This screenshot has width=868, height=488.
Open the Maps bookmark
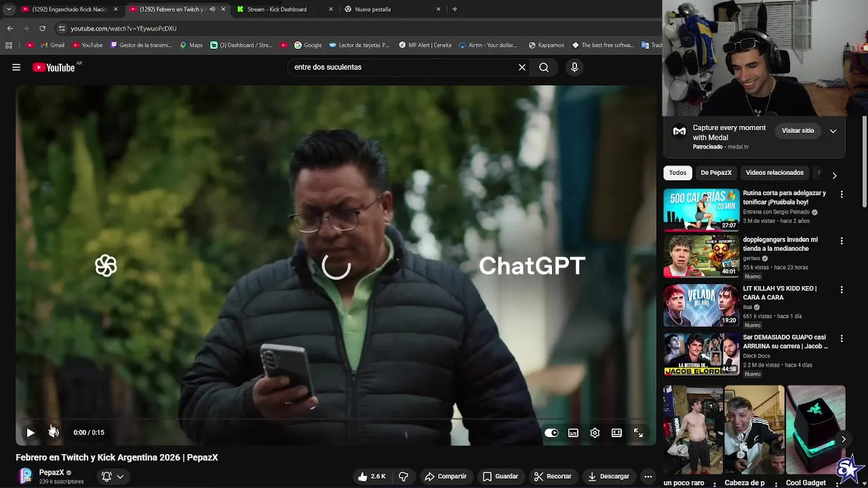click(x=191, y=45)
